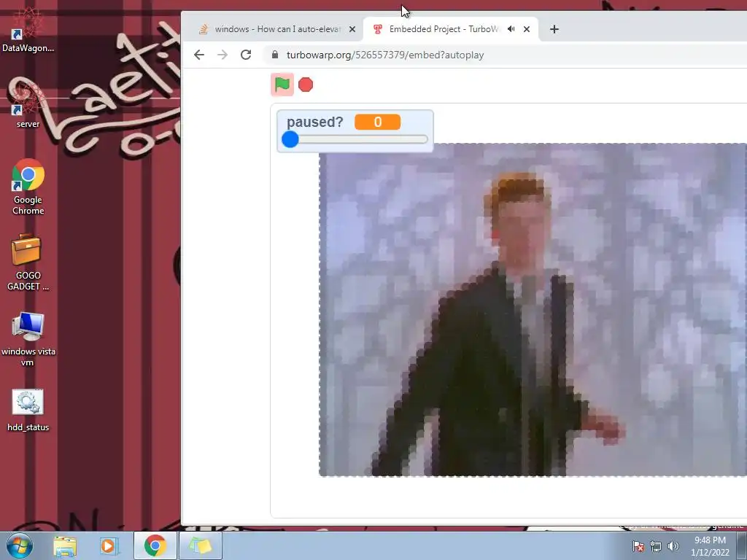
Task: Reload the TurboWarp page
Action: [x=246, y=55]
